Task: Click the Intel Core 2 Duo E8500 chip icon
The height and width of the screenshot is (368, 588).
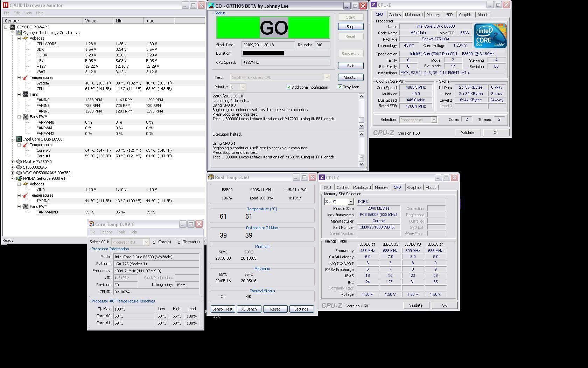Action: tap(19, 139)
